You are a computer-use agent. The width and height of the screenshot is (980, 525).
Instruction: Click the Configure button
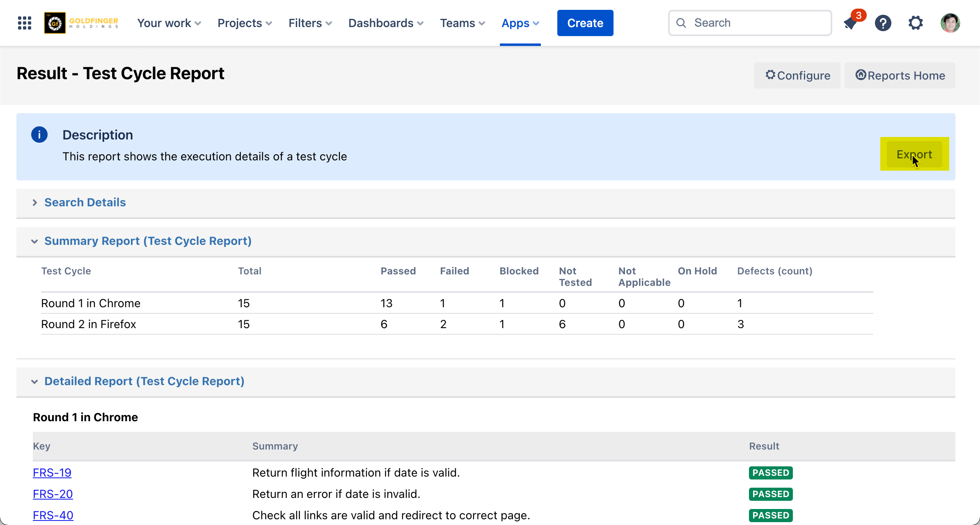tap(797, 75)
